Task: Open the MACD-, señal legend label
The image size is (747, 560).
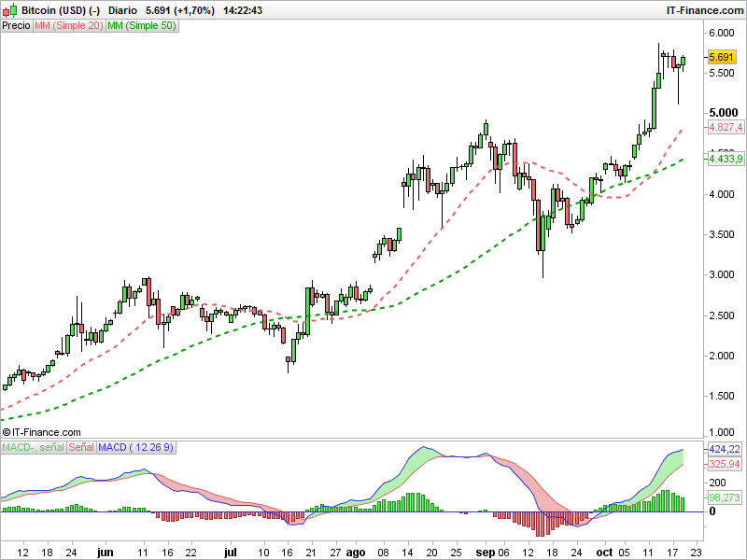Action: [x=33, y=448]
